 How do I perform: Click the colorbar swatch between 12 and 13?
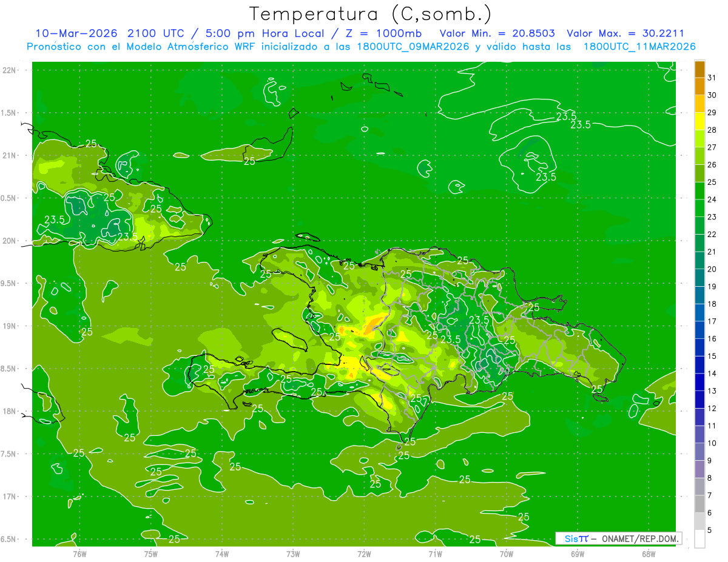pos(699,400)
